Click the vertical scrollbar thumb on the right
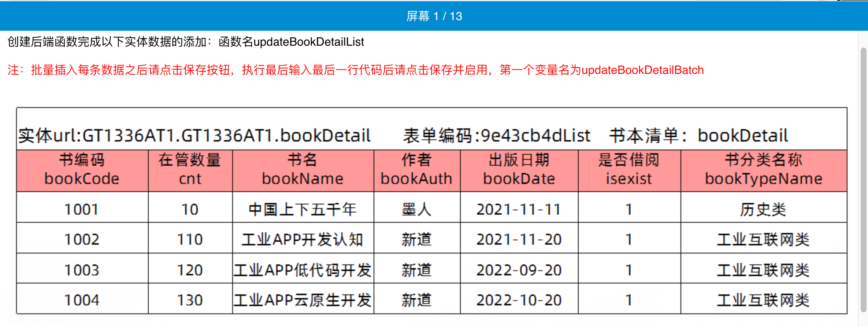This screenshot has width=868, height=335. click(x=864, y=180)
